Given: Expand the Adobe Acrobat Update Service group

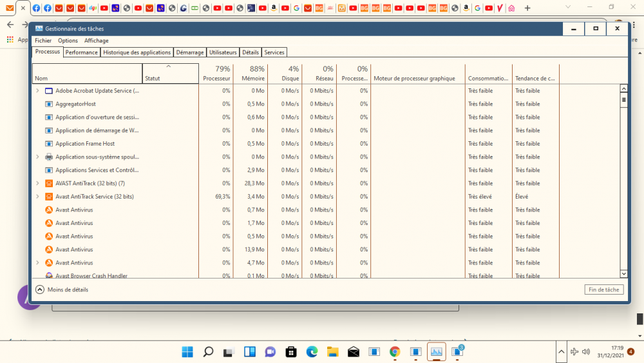Looking at the screenshot, I should point(37,91).
